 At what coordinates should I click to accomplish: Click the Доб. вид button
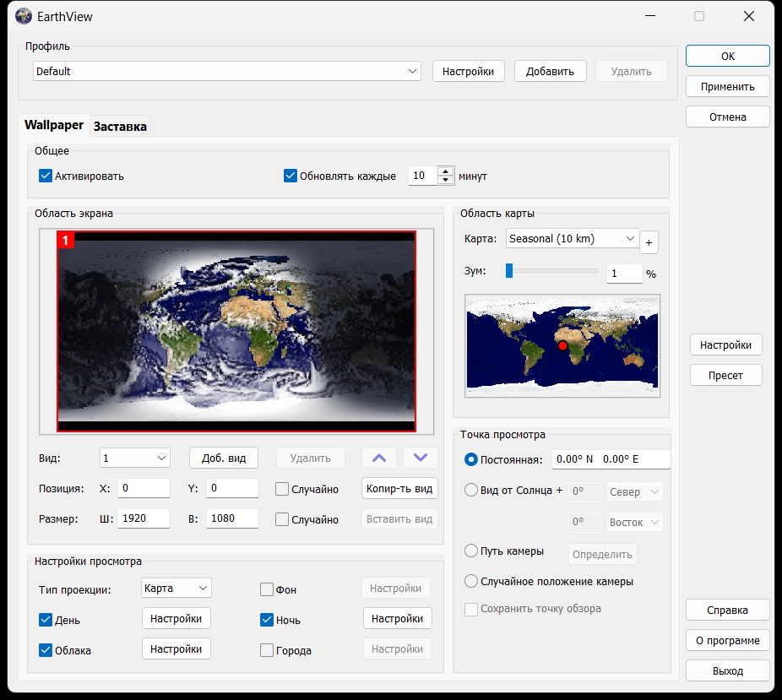pos(224,458)
